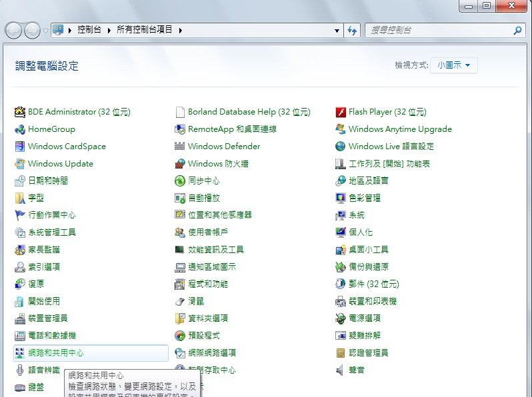Open the 鍵盤 keyboard icon
532x397 pixels.
coord(20,387)
